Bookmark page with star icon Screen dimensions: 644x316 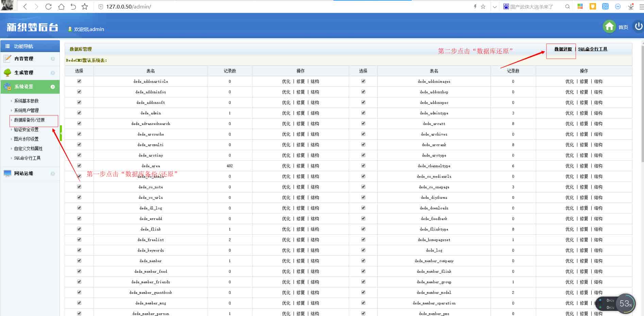click(x=85, y=6)
